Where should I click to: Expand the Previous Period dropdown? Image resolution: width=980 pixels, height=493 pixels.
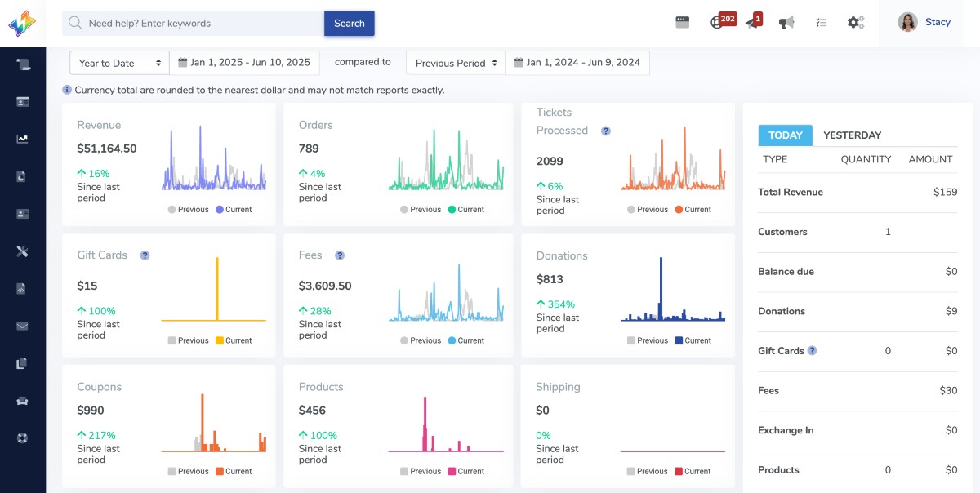point(455,63)
